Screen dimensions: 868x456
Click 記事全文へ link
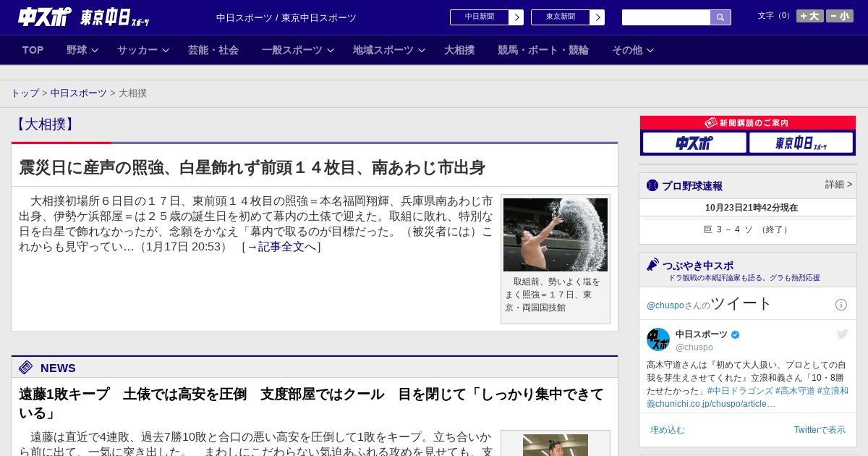pyautogui.click(x=281, y=247)
